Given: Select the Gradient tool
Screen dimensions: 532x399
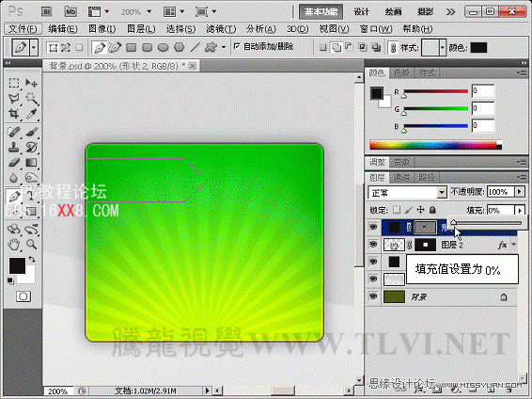Looking at the screenshot, I should [x=32, y=162].
